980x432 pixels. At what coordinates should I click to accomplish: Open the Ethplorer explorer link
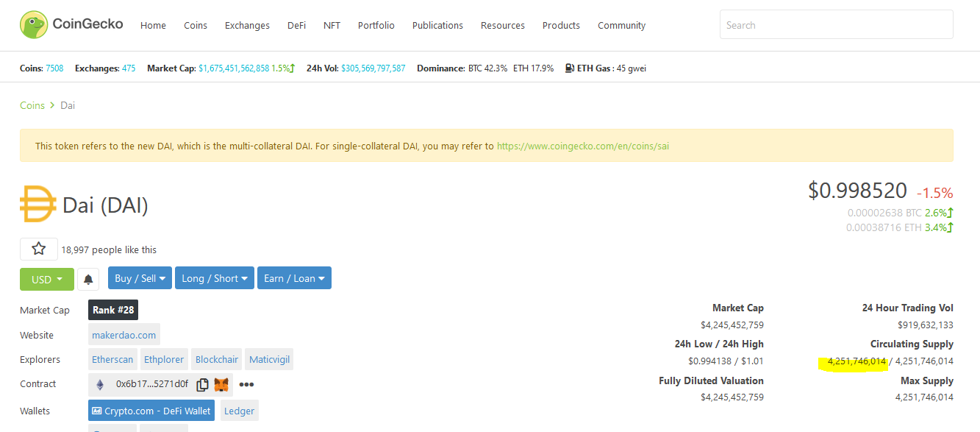[x=164, y=359]
